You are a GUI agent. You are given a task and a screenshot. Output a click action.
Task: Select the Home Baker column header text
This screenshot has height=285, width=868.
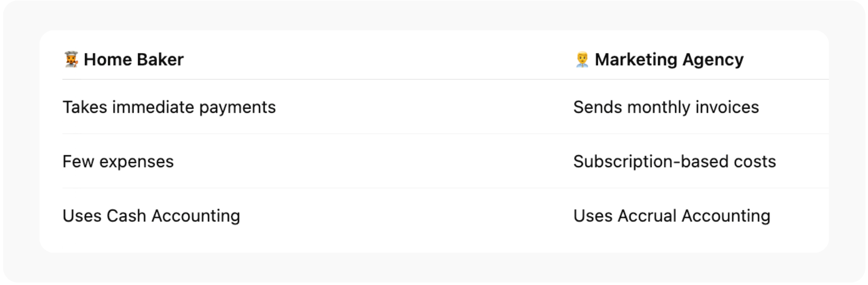tap(134, 60)
